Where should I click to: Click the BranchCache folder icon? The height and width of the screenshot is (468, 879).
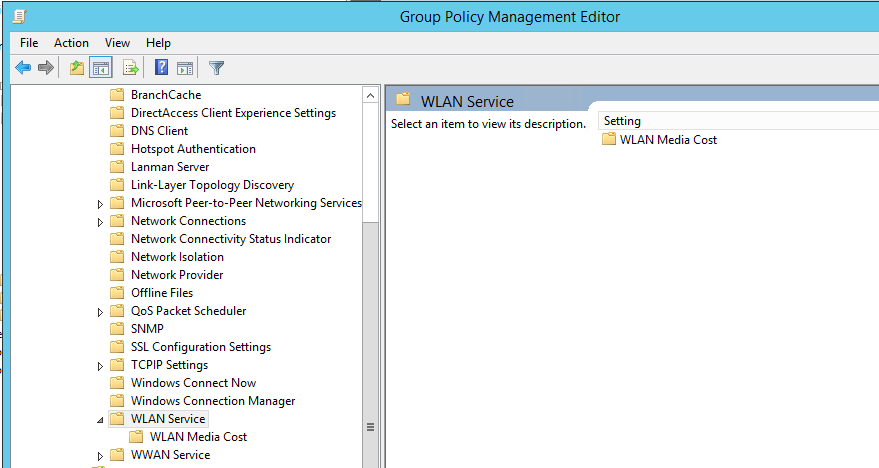point(117,95)
